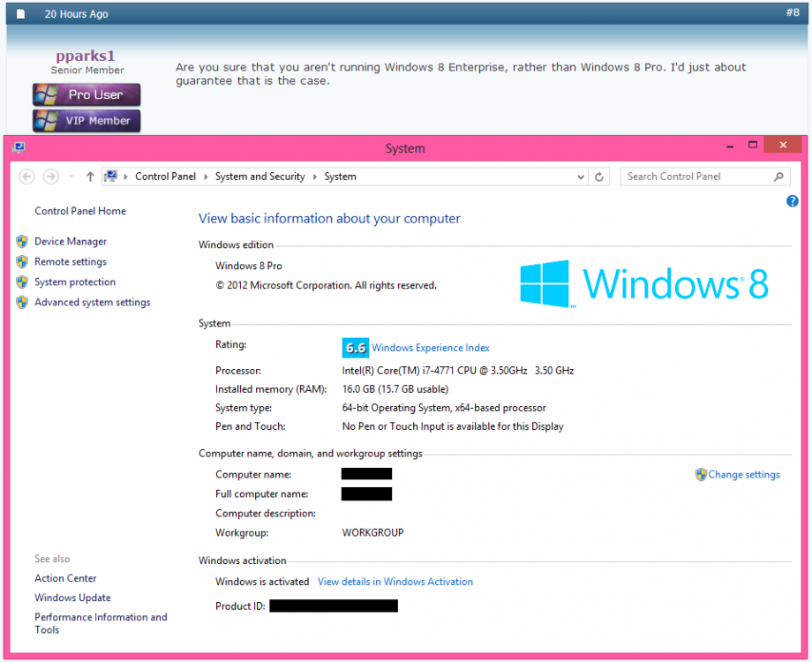
Task: Click the shield icon beside Advanced system settings
Action: pyautogui.click(x=22, y=302)
